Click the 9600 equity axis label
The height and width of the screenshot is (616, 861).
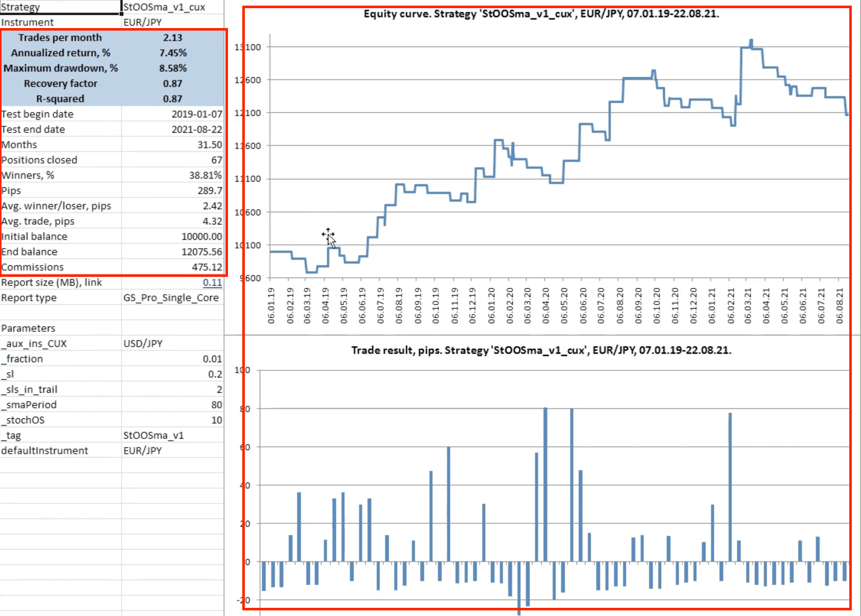250,278
